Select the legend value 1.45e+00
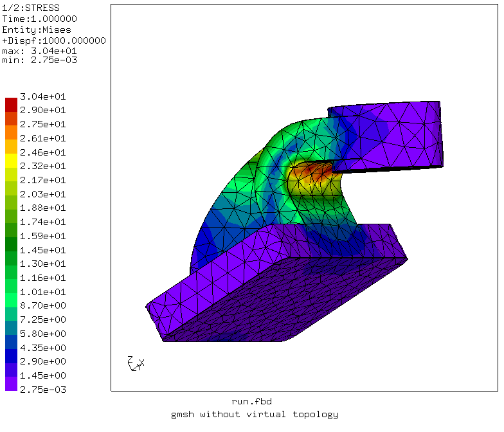 tap(42, 375)
